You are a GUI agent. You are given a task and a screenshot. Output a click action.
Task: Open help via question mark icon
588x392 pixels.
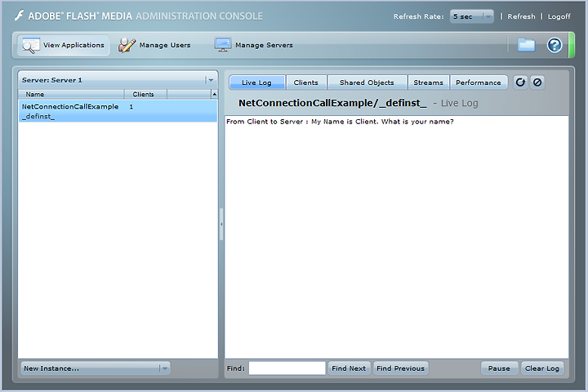pos(555,45)
